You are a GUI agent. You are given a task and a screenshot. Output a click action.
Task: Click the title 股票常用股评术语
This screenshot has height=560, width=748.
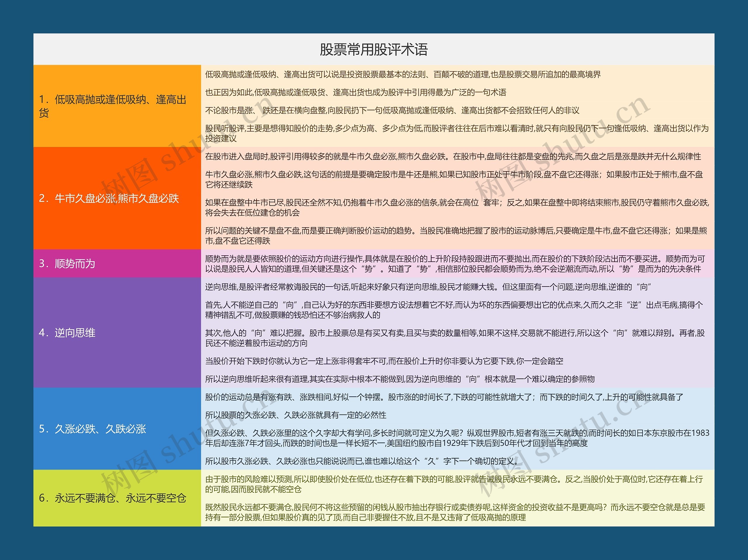click(374, 49)
